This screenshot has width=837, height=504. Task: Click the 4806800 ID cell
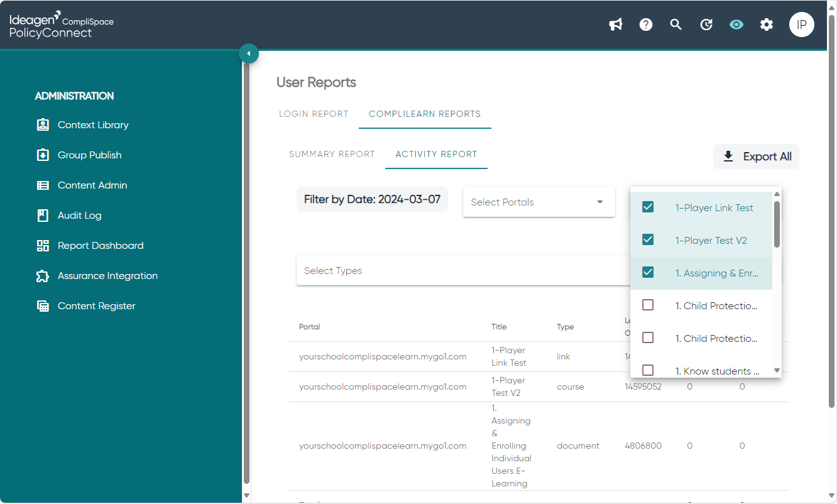pos(643,446)
